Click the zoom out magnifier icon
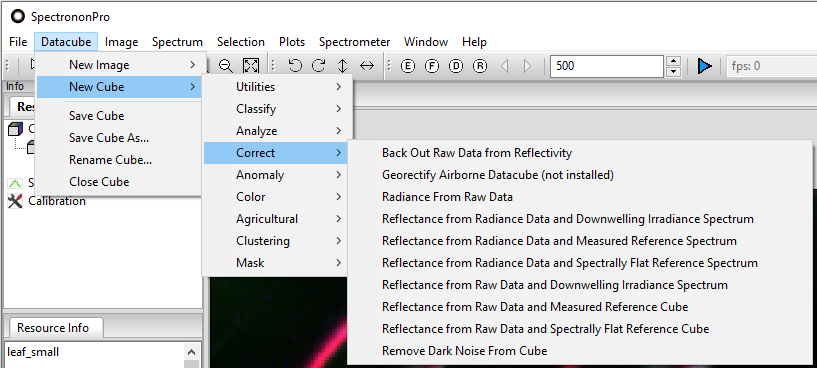Image resolution: width=817 pixels, height=368 pixels. click(x=226, y=66)
